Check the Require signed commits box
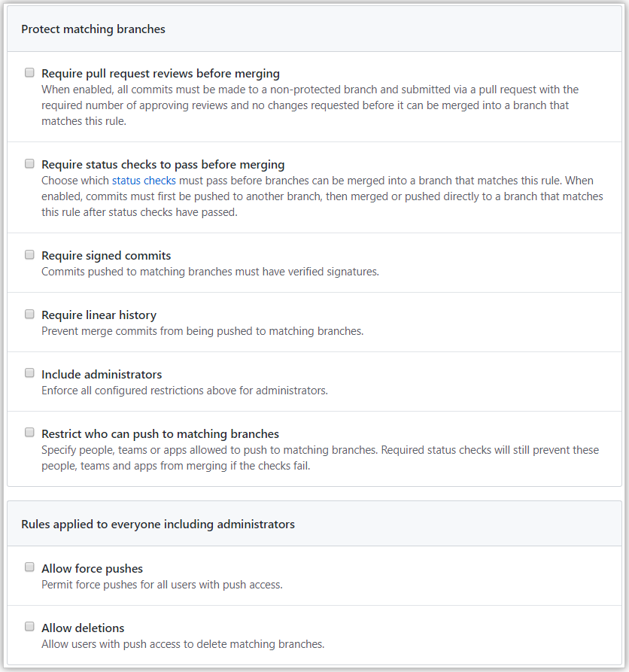This screenshot has width=629, height=672. (x=29, y=255)
